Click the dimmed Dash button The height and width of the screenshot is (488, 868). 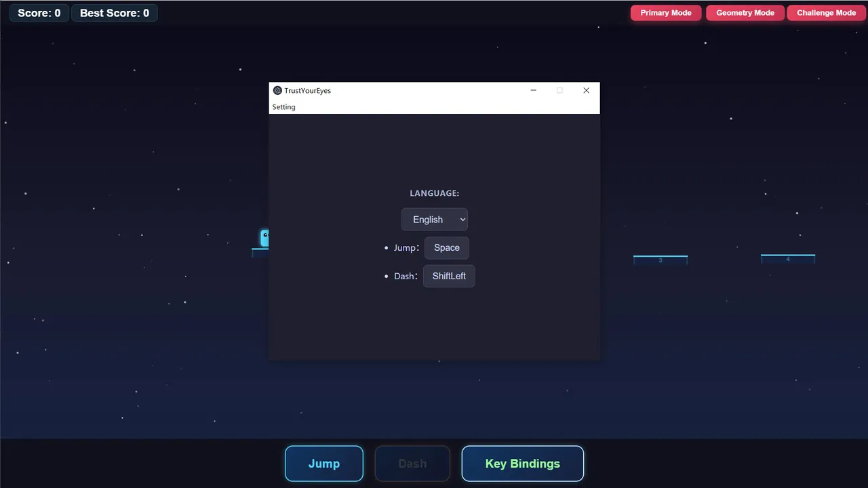[x=412, y=464]
